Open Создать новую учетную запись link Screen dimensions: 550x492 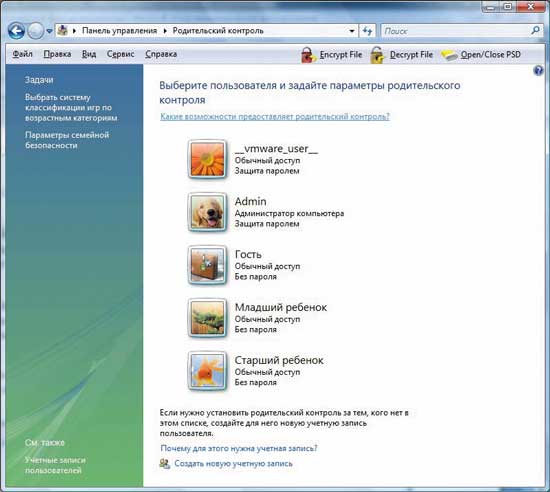(233, 464)
